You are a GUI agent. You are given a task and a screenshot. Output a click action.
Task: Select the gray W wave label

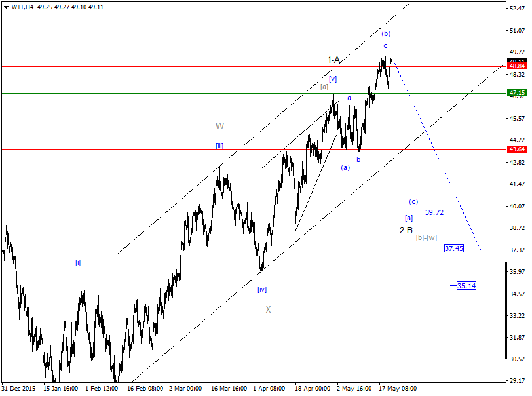220,125
